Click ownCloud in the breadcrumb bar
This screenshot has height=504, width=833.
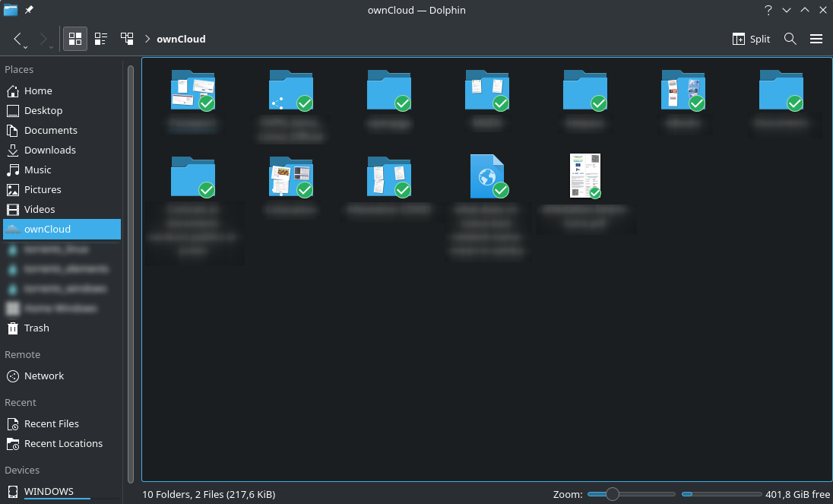coord(180,39)
